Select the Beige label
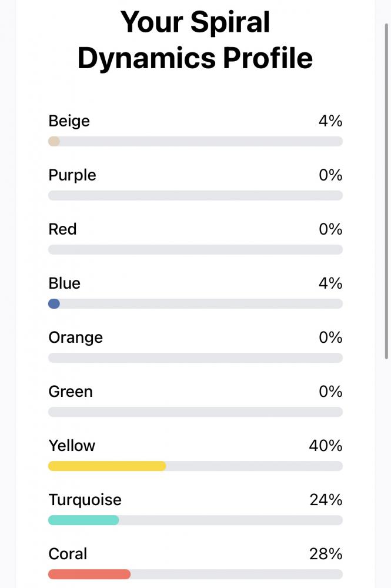Image resolution: width=391 pixels, height=588 pixels. click(x=69, y=122)
